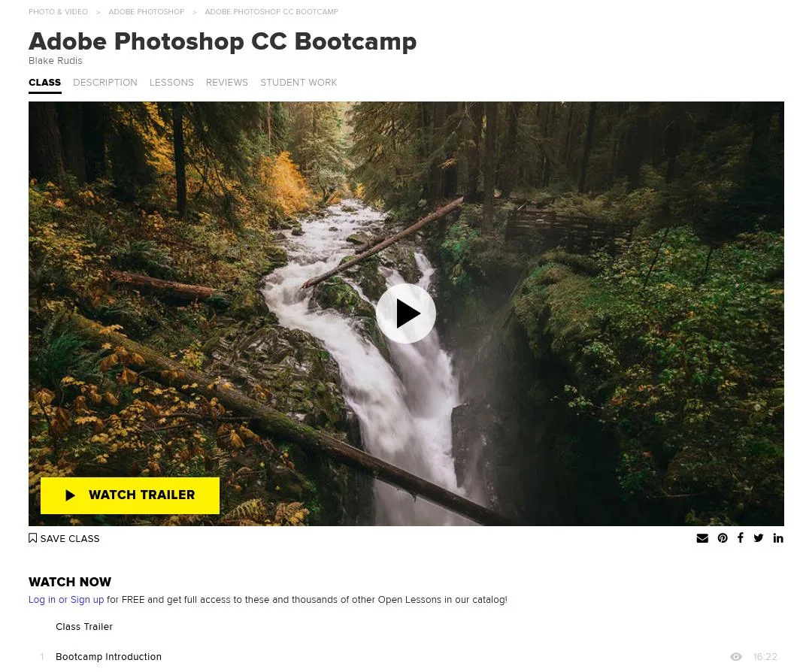The width and height of the screenshot is (800, 672).
Task: Open the Bootcamp Introduction lesson
Action: pyautogui.click(x=109, y=657)
